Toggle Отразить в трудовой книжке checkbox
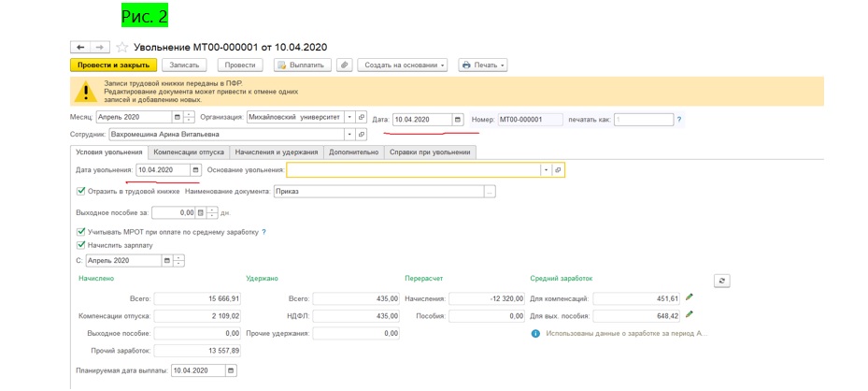 tap(81, 191)
